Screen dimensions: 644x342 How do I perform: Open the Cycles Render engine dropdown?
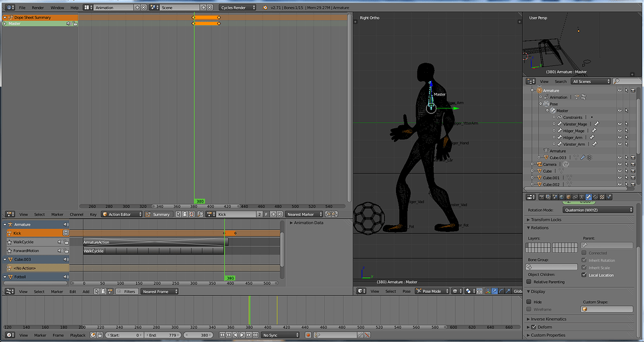(x=237, y=8)
